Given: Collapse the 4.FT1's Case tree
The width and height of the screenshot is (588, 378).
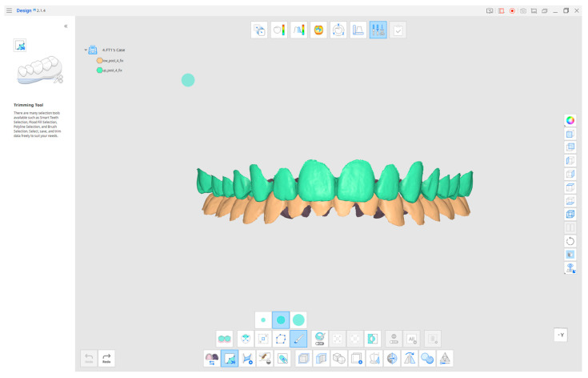Looking at the screenshot, I should pos(86,50).
